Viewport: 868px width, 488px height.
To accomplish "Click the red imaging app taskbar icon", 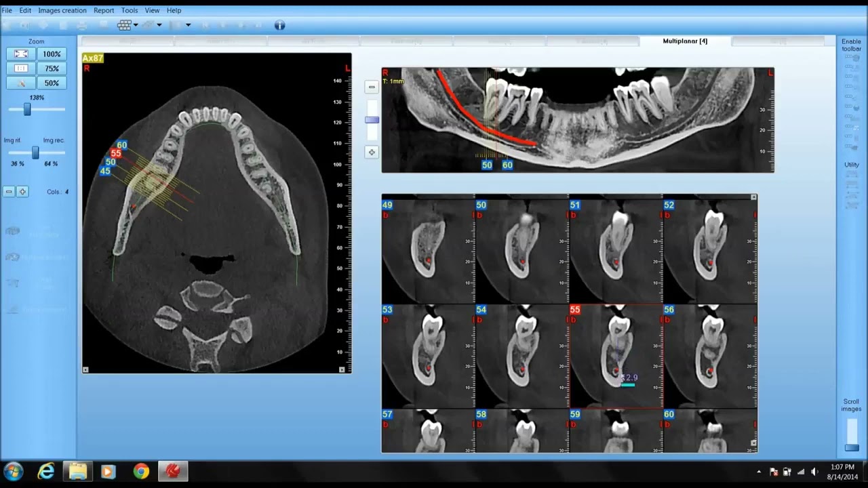I will pos(172,471).
